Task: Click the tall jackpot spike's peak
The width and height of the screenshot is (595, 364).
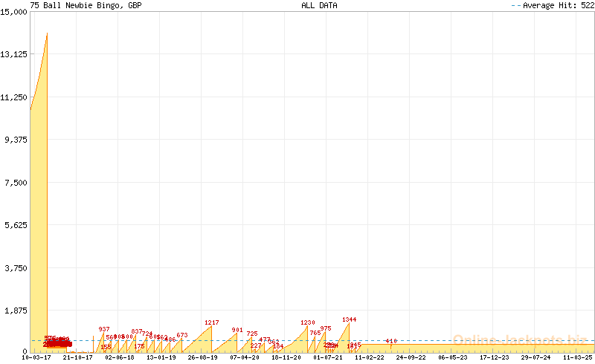Action: tap(47, 33)
